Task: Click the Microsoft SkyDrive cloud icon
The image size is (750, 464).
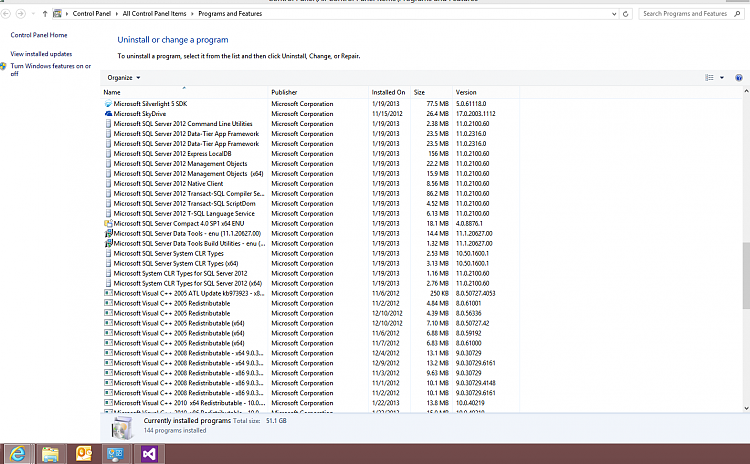Action: (108, 114)
